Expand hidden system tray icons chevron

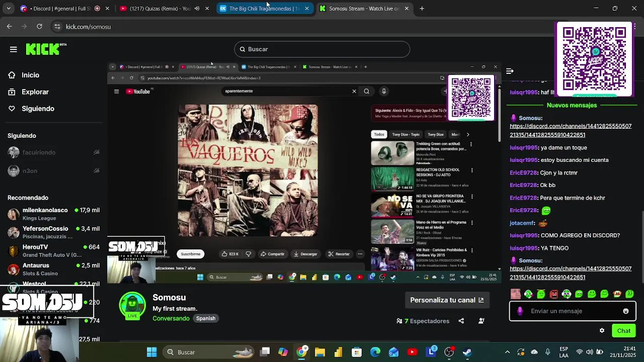coord(507,352)
